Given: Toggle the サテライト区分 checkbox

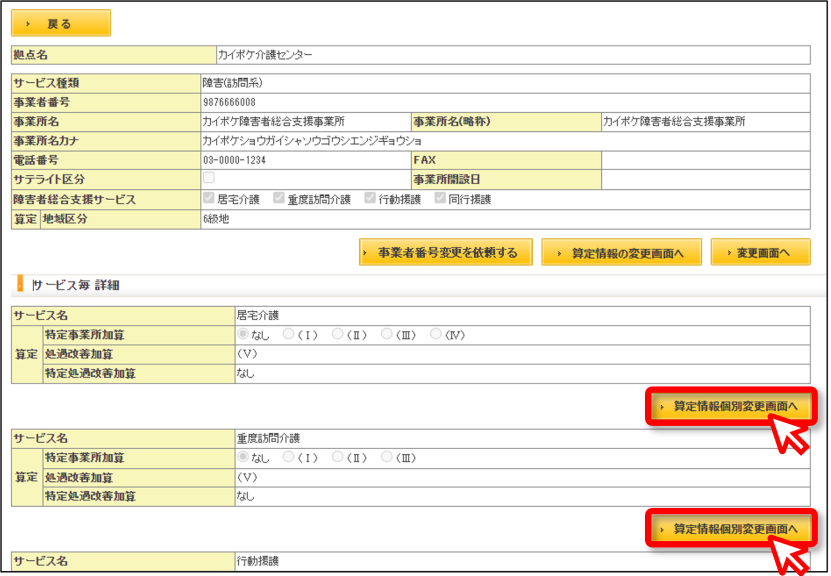Looking at the screenshot, I should (209, 178).
